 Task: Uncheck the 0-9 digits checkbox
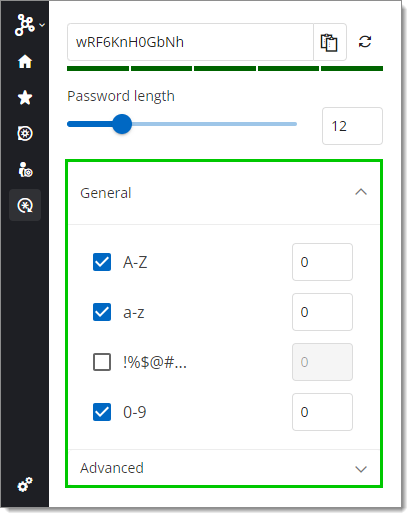click(102, 412)
